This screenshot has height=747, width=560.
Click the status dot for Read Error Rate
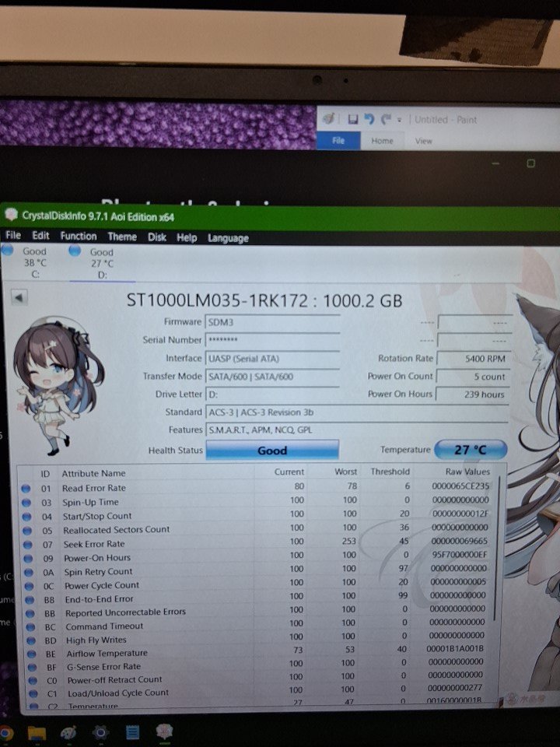(x=26, y=489)
